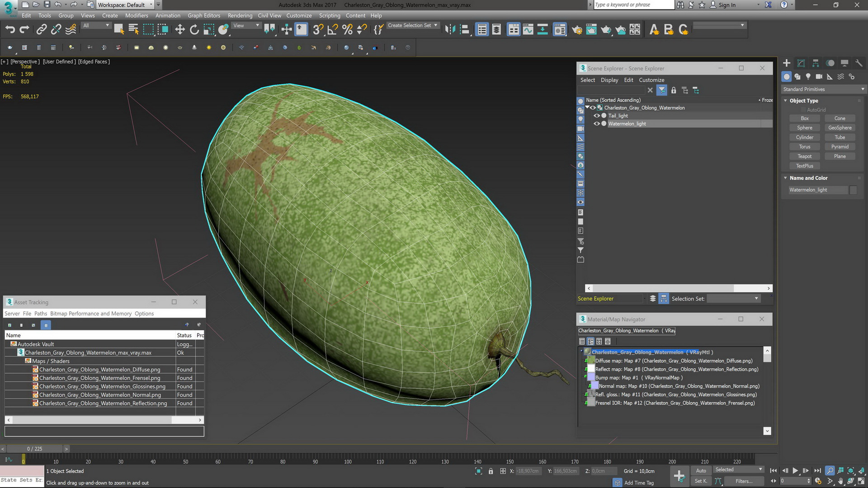Open the Utilities command panel tab
This screenshot has height=488, width=868.
[859, 63]
